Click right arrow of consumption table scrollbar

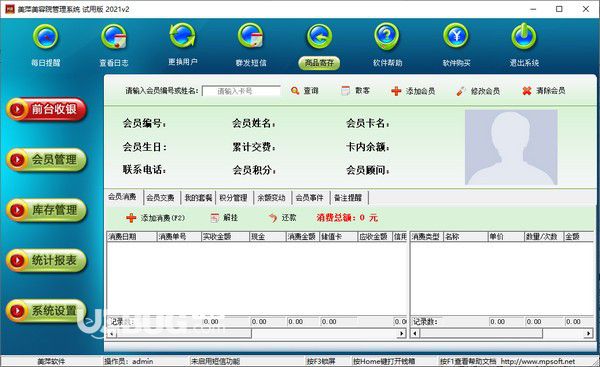click(401, 334)
